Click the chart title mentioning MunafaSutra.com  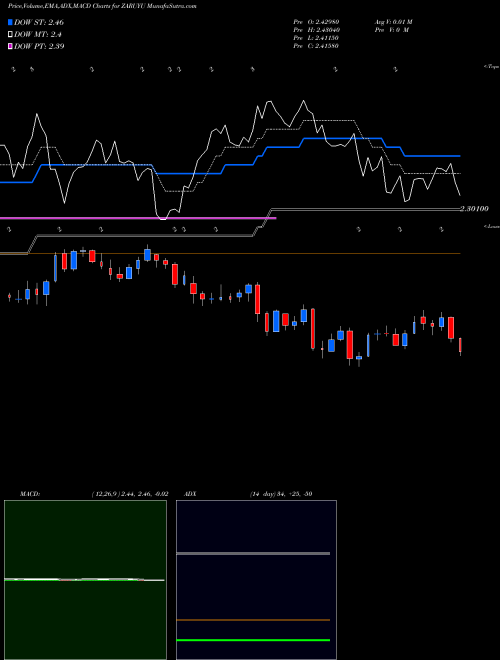coord(102,6)
